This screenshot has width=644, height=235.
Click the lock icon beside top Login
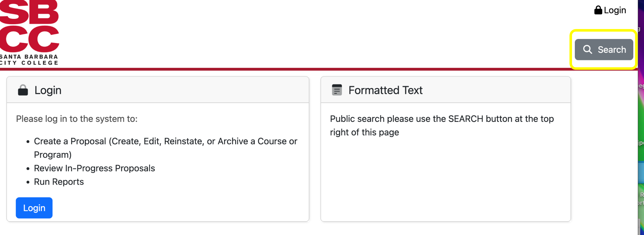598,10
